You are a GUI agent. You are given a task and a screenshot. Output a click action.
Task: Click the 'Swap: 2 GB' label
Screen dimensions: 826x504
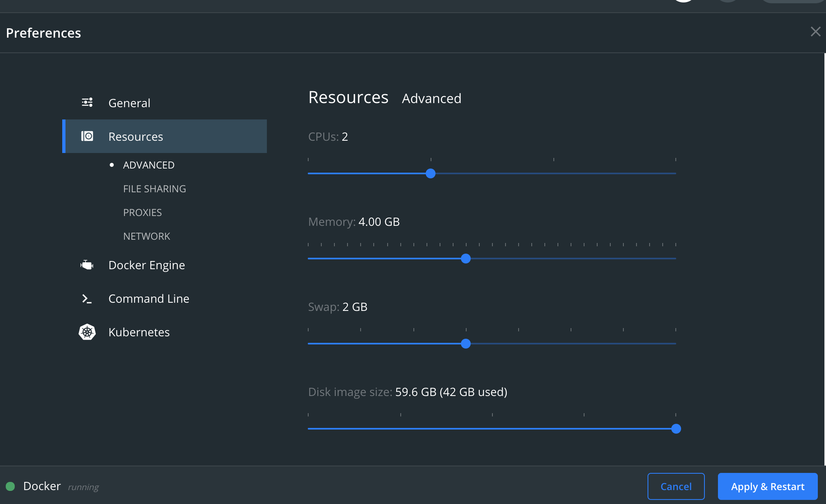click(338, 307)
